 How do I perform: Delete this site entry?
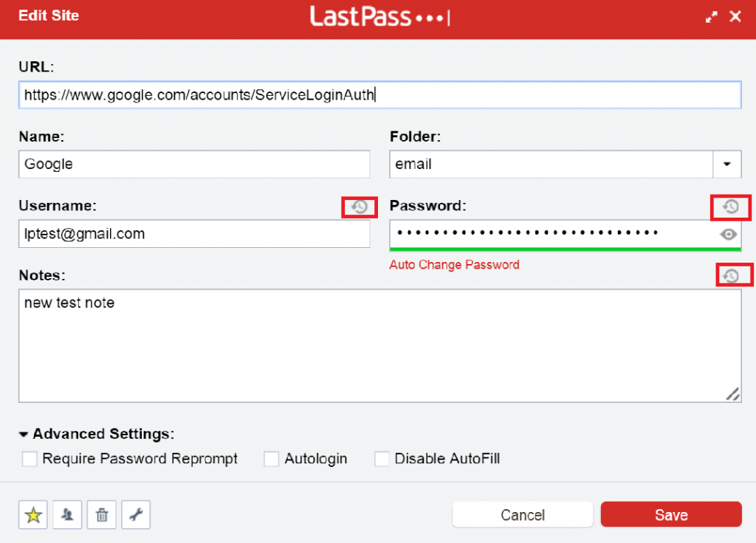(102, 514)
